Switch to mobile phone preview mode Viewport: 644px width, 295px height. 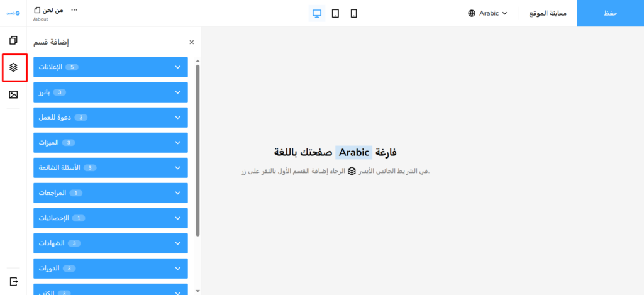click(353, 13)
